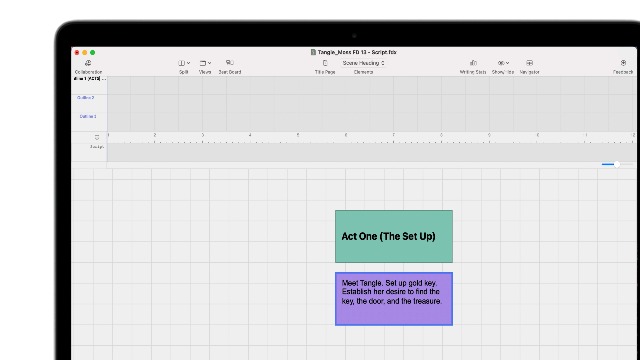Zoom the window with green button
The image size is (640, 360).
click(x=93, y=52)
